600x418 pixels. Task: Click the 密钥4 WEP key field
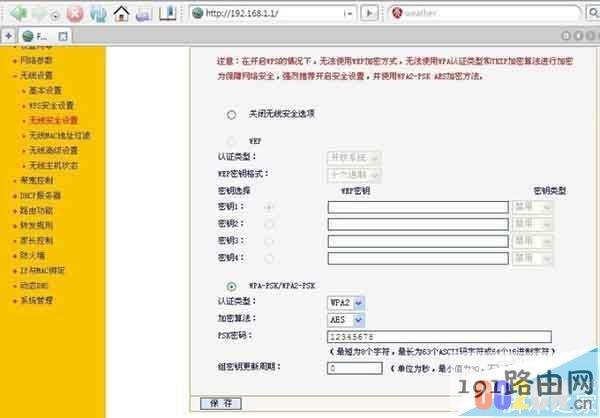[418, 258]
